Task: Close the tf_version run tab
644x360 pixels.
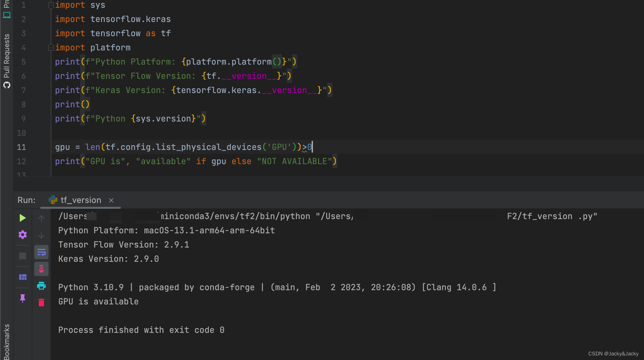Action: (111, 200)
